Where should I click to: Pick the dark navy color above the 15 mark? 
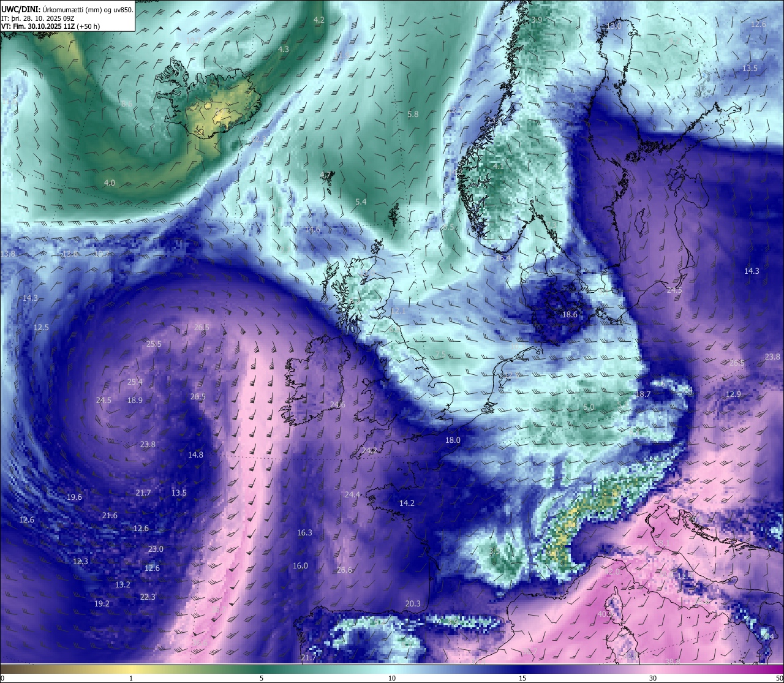pyautogui.click(x=522, y=668)
